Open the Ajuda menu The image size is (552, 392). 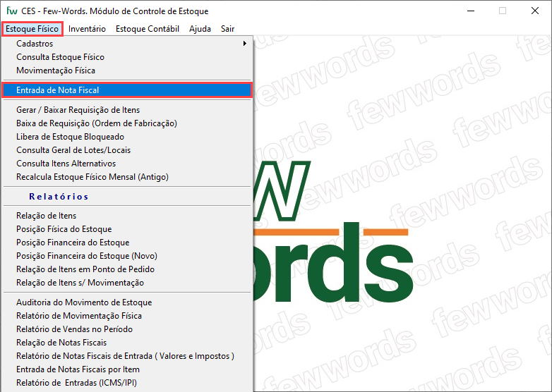coord(200,29)
